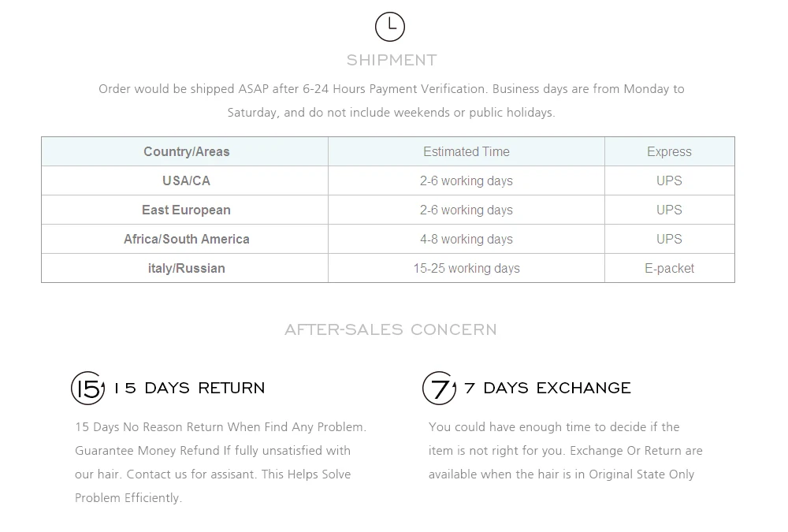This screenshot has width=788, height=532.
Task: Click the East European table cell
Action: click(185, 210)
